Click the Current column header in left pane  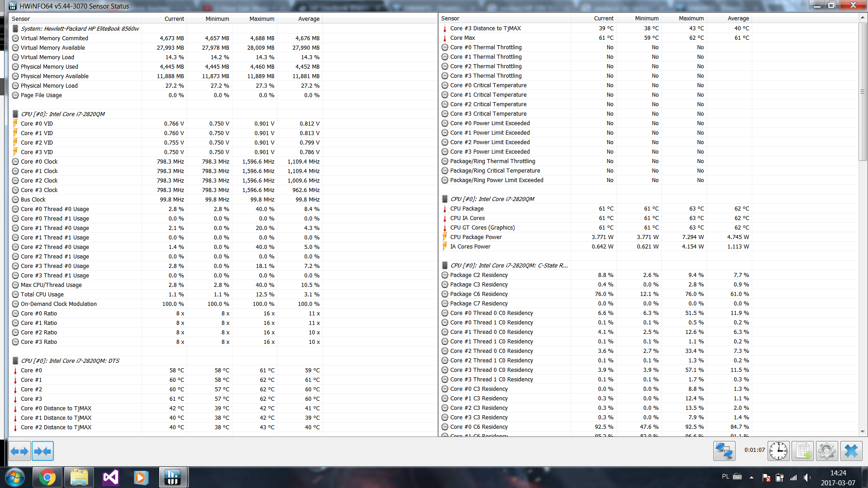[164, 19]
